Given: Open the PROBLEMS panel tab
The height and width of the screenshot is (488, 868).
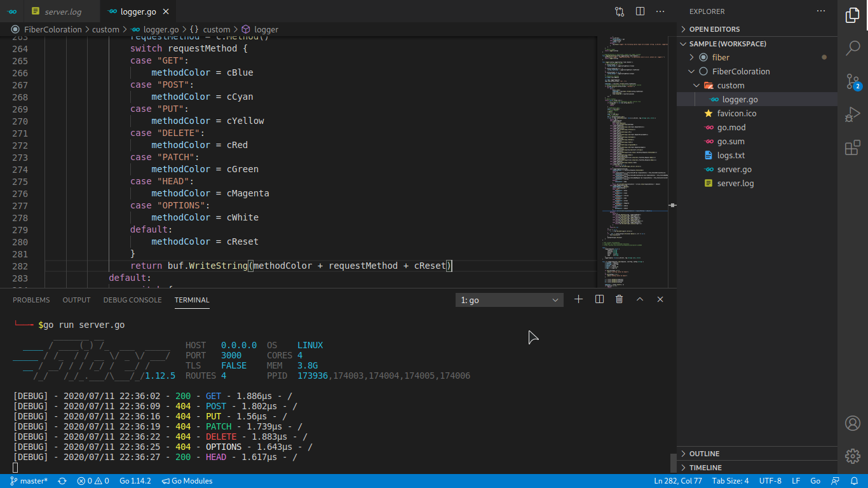Looking at the screenshot, I should coord(31,299).
